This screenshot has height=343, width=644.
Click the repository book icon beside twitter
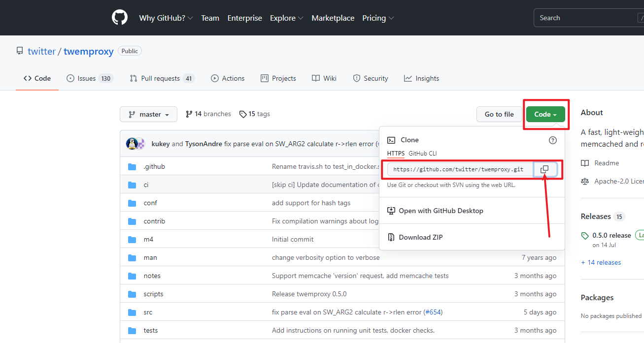[20, 51]
